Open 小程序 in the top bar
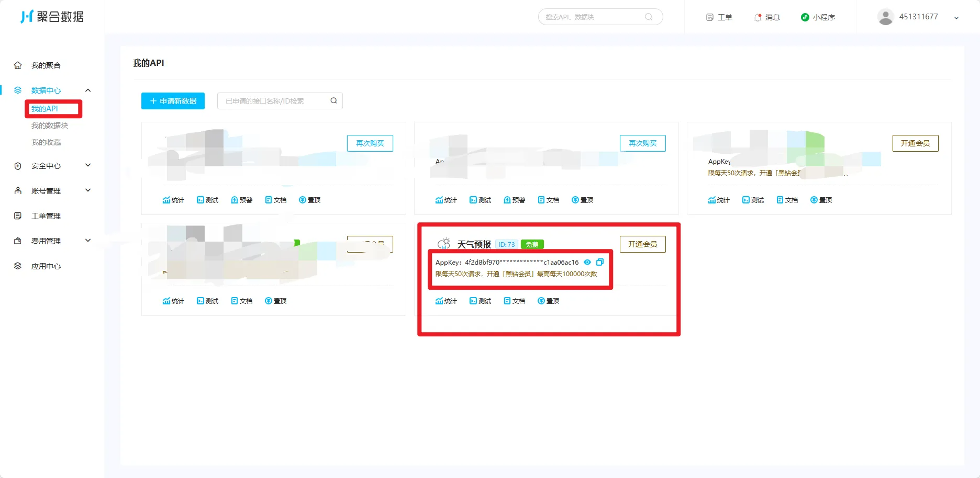This screenshot has width=980, height=478. click(x=818, y=17)
